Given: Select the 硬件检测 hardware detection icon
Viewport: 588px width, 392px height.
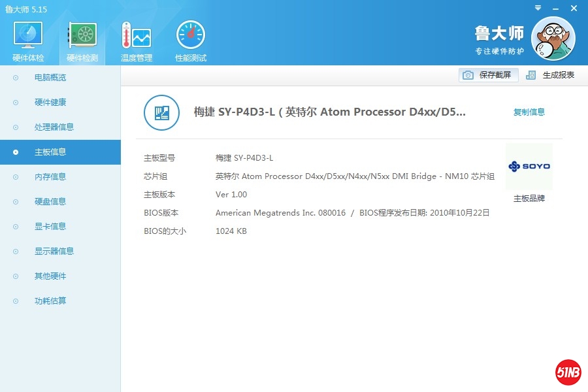Looking at the screenshot, I should point(82,41).
